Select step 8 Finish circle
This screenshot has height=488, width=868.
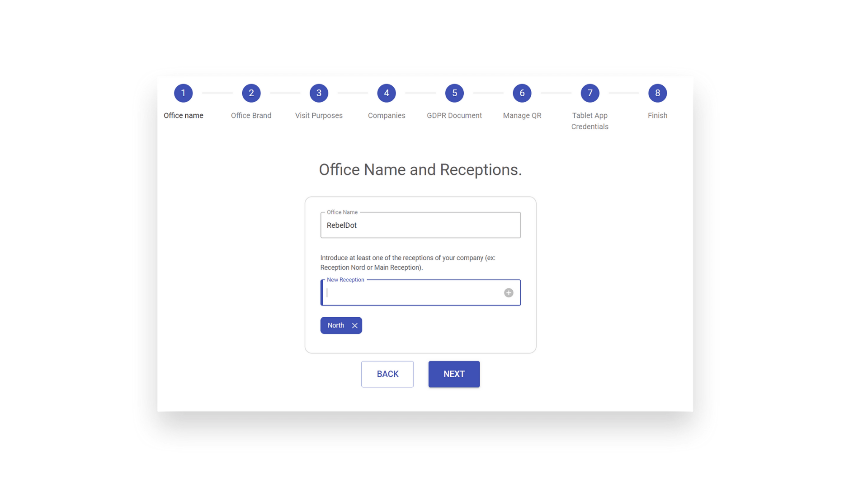point(656,93)
